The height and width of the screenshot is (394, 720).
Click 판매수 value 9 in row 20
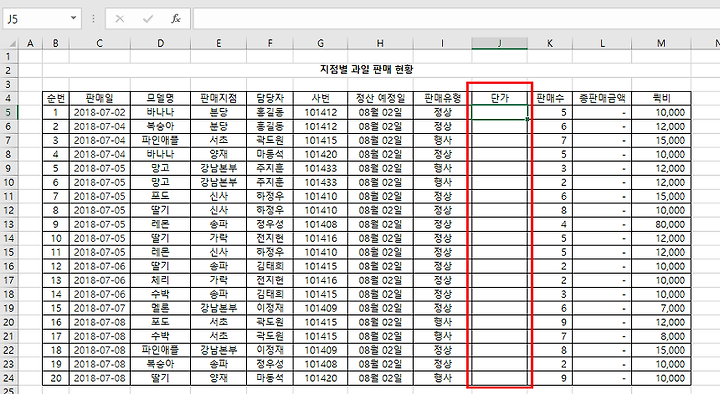(x=550, y=322)
